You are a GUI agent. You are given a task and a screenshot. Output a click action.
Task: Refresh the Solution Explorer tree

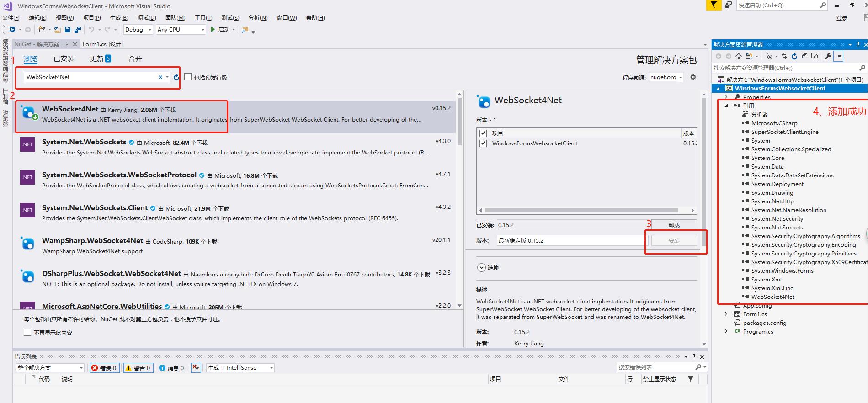[x=794, y=56]
